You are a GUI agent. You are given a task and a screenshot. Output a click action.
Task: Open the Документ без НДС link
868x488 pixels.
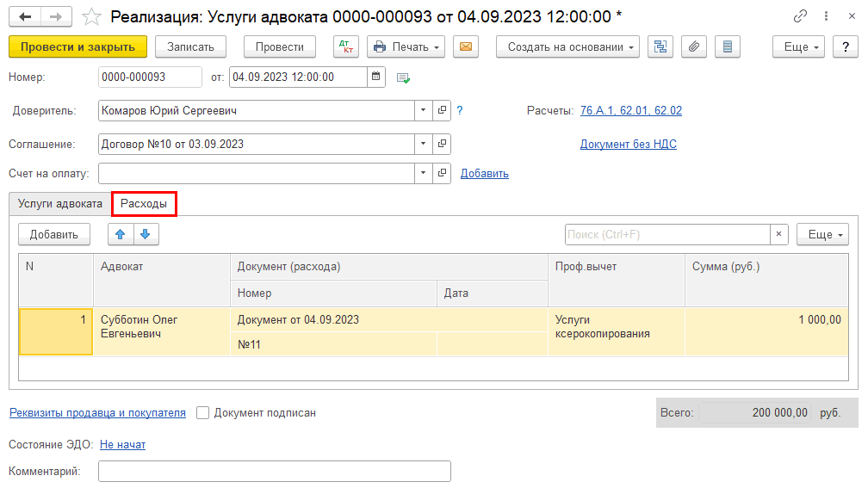coord(628,145)
